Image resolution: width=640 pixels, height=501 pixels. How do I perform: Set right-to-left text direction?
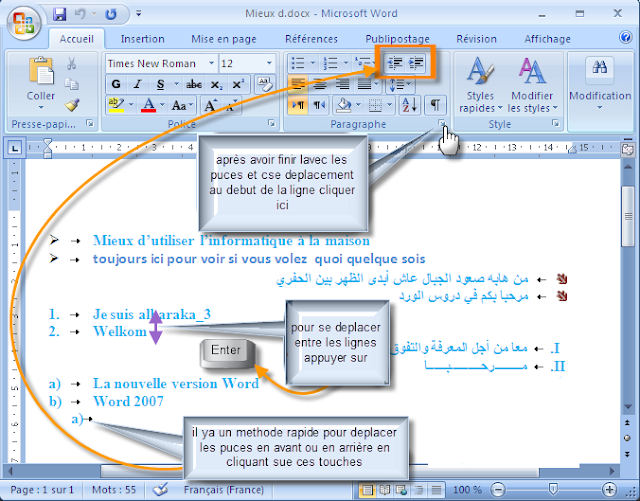click(x=319, y=105)
